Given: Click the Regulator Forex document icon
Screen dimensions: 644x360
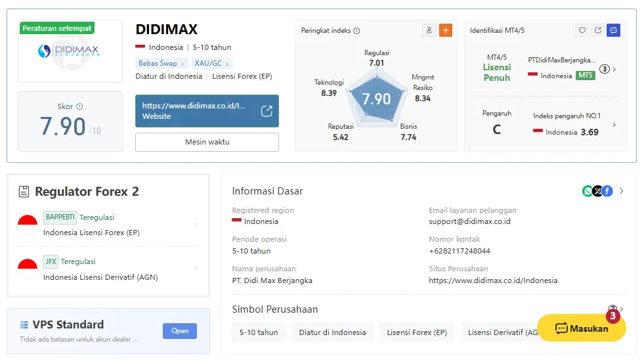Looking at the screenshot, I should coord(24,192).
